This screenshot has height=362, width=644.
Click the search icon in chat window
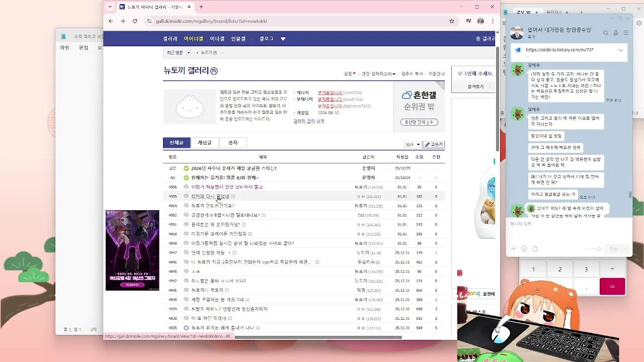[606, 33]
